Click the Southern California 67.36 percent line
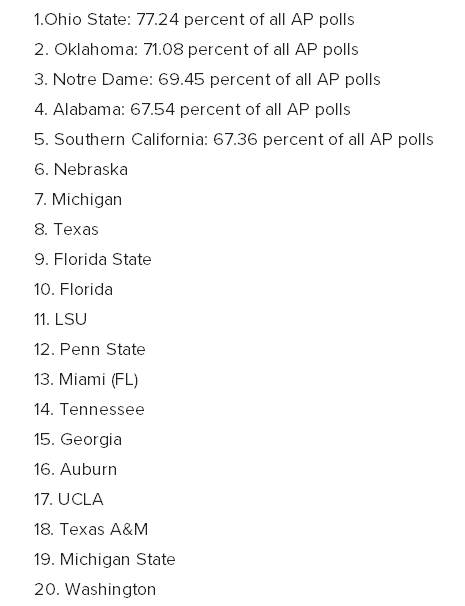The image size is (465, 606). [234, 140]
